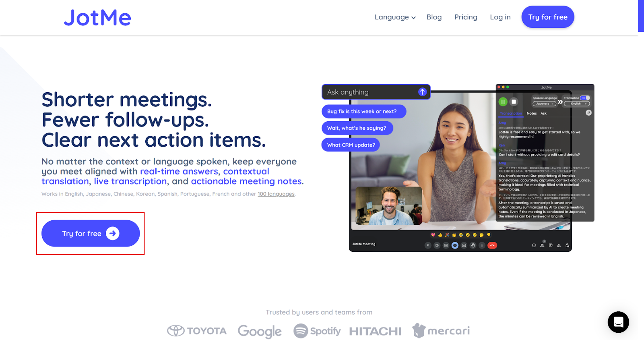Click the 'Can I start without providing credit card details?' line
This screenshot has width=644, height=340.
pos(539,154)
